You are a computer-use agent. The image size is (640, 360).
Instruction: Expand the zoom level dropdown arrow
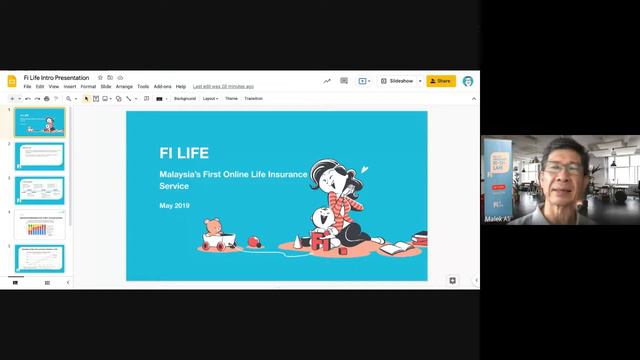click(x=76, y=99)
